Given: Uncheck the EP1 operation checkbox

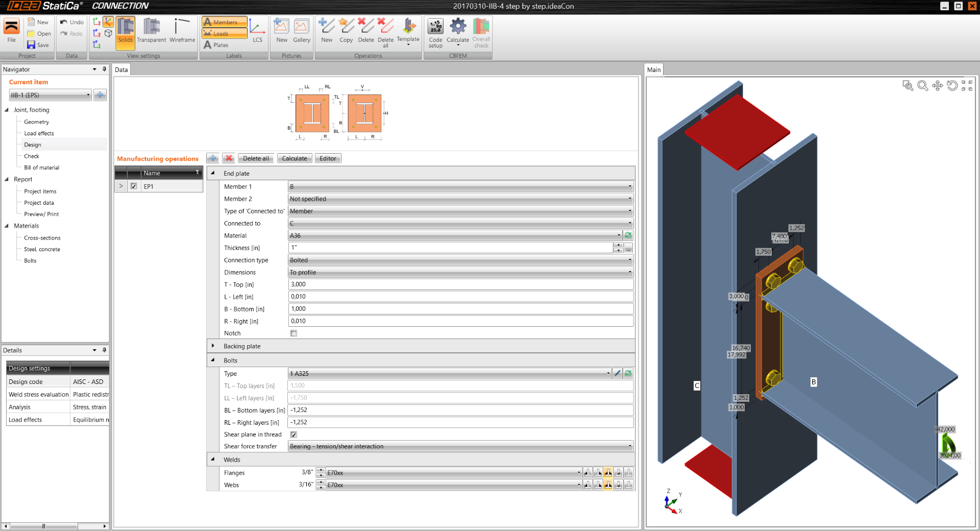Looking at the screenshot, I should click(134, 186).
